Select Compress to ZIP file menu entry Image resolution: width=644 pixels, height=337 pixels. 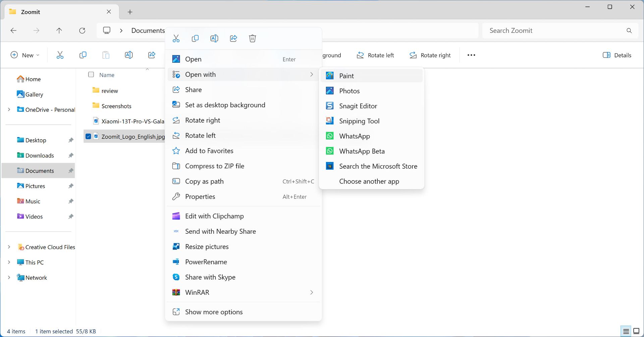(214, 166)
